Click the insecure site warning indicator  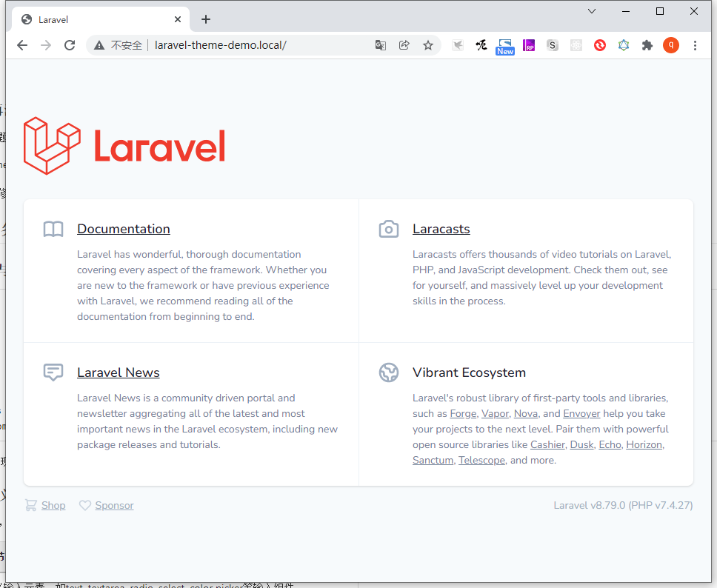[x=119, y=45]
